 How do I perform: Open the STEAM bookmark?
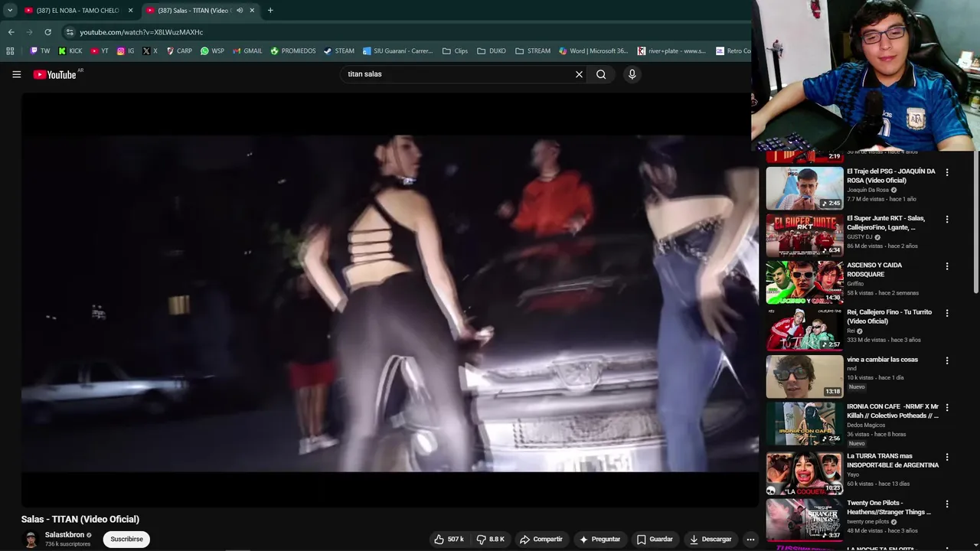[339, 51]
